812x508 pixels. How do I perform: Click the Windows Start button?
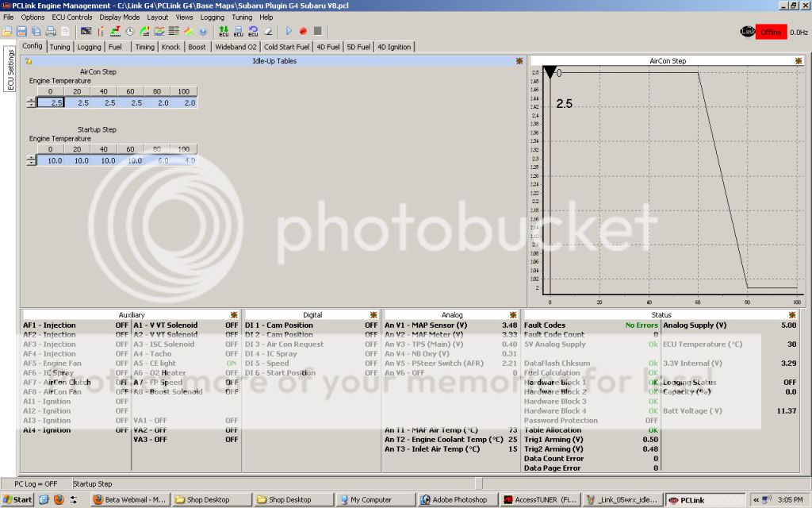[x=17, y=500]
